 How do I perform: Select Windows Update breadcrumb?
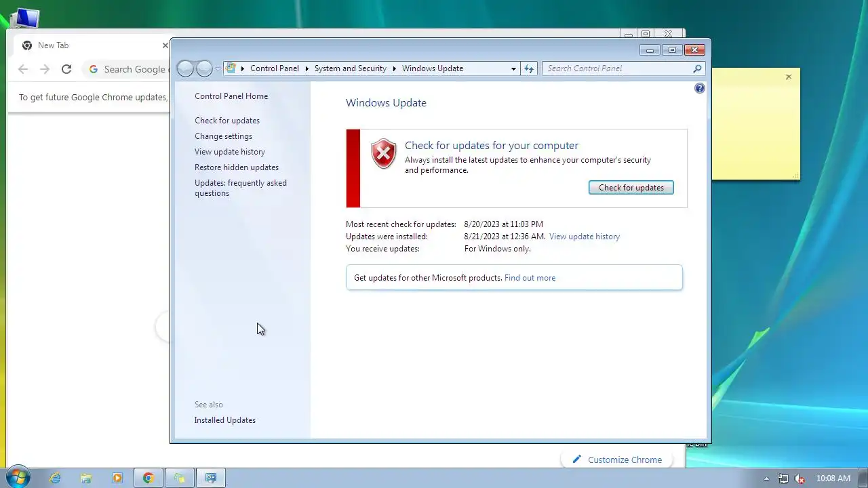pyautogui.click(x=433, y=68)
